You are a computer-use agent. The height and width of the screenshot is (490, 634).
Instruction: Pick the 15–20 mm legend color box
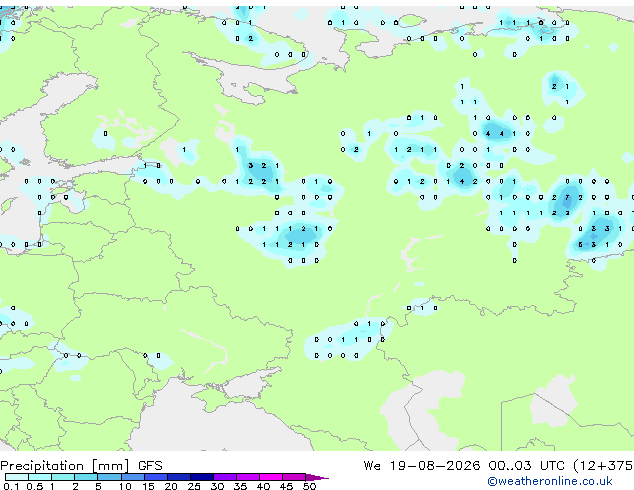coord(155,477)
